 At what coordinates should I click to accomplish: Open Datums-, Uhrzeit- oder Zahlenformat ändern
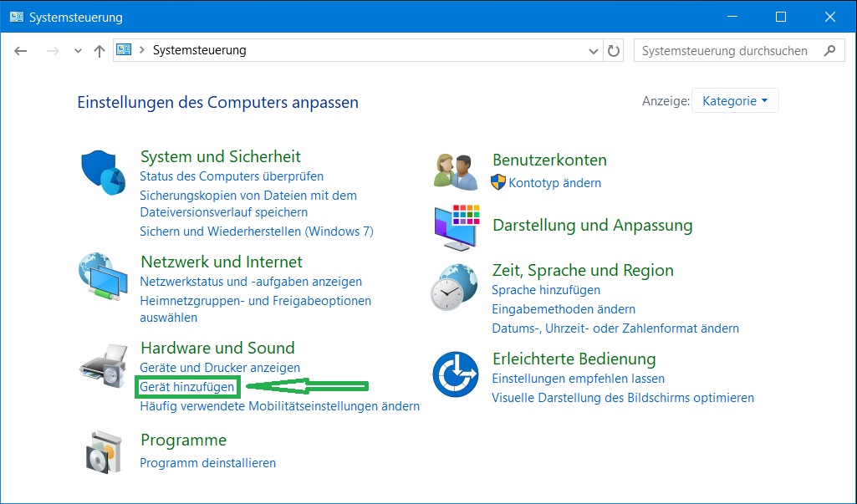tap(615, 328)
